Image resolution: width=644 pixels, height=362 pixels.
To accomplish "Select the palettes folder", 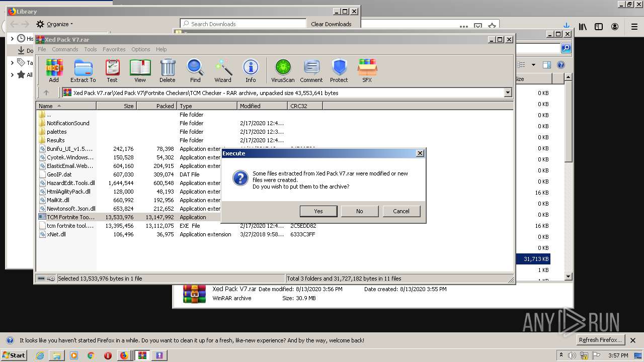I will (x=56, y=132).
